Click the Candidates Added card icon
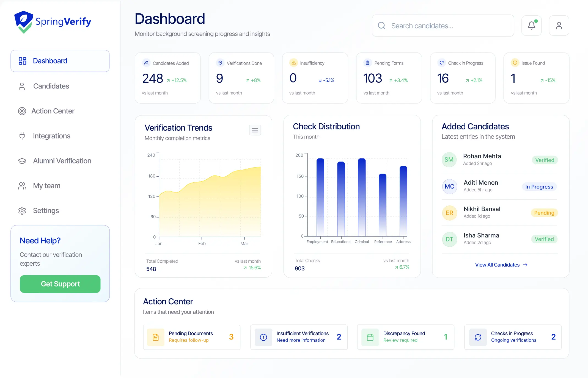The height and width of the screenshot is (378, 588). point(146,63)
